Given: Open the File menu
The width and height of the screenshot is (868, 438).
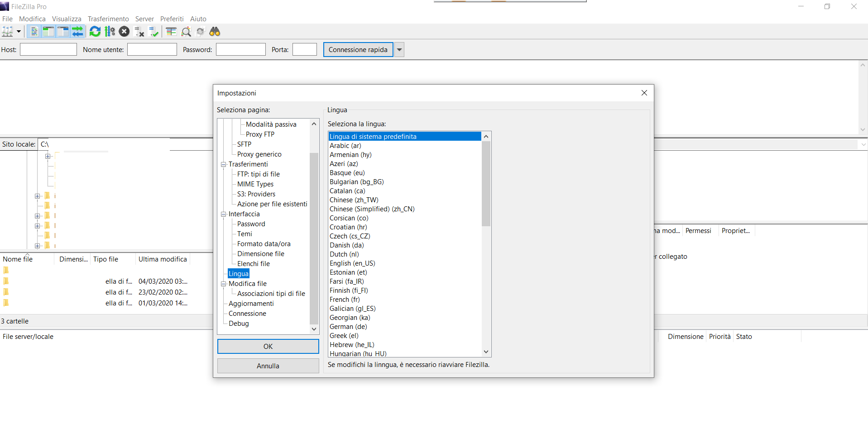Looking at the screenshot, I should tap(7, 19).
